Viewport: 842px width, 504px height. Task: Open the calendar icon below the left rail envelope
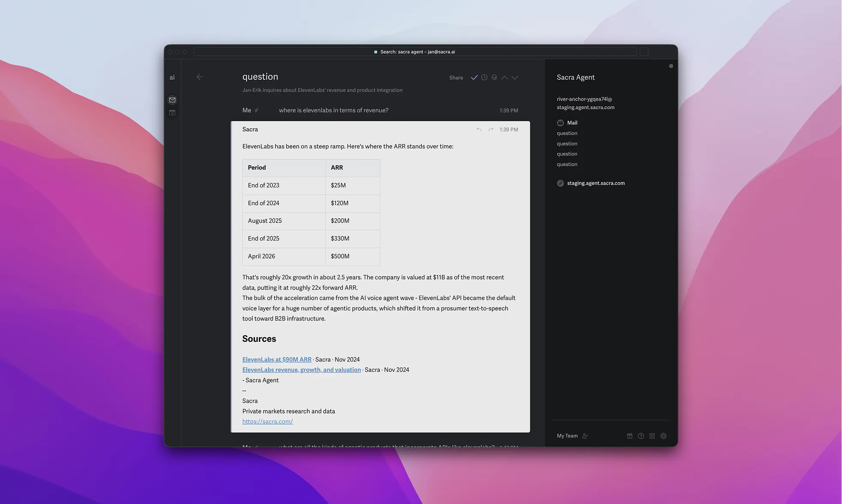172,113
